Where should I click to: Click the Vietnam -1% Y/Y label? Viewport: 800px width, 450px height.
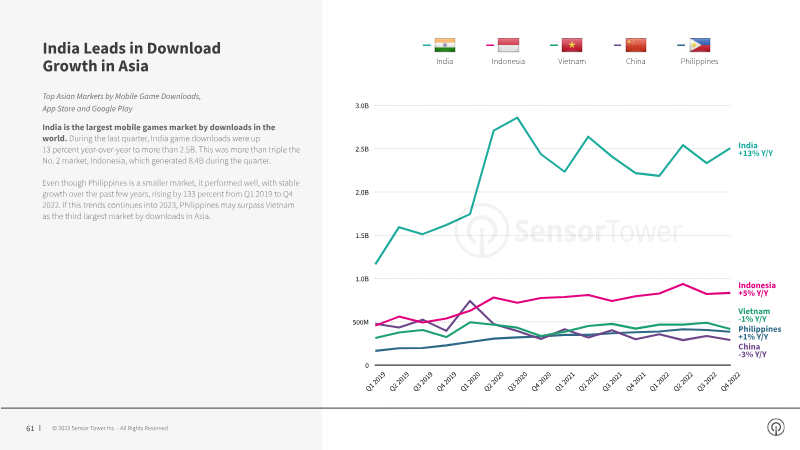[754, 315]
